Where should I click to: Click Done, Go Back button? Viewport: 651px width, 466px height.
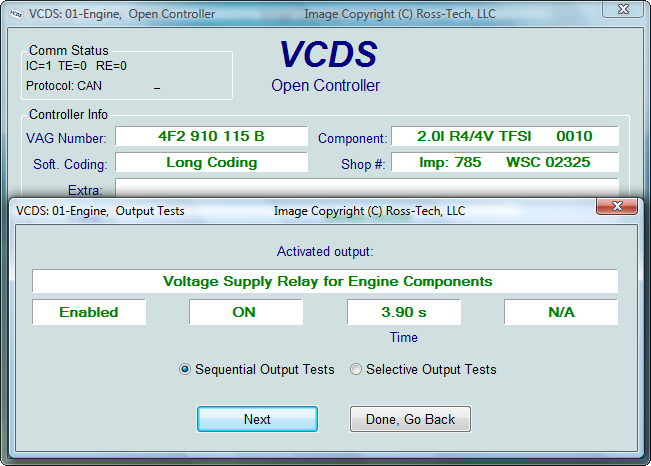tap(410, 419)
